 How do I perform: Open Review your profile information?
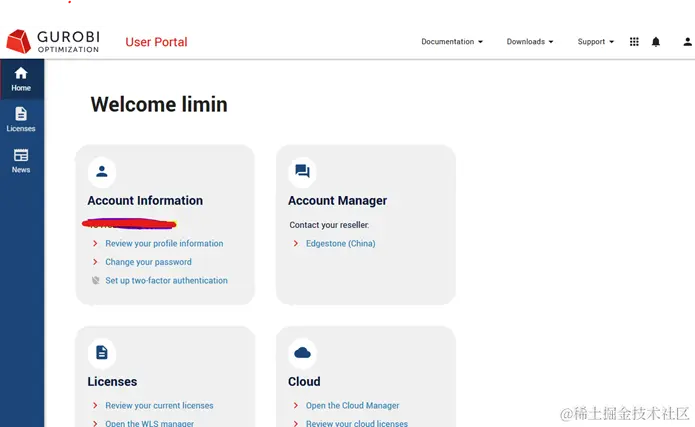pos(164,243)
